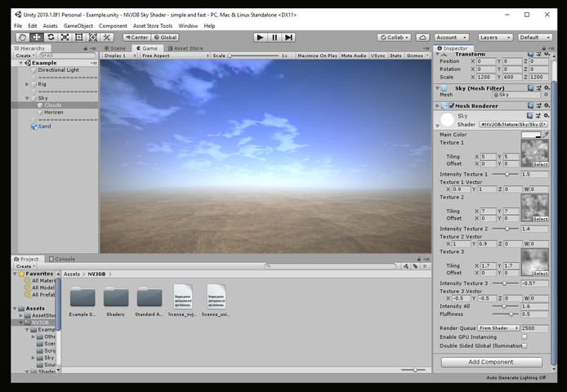Click the Add Component button
This screenshot has height=392, width=567.
(x=491, y=362)
